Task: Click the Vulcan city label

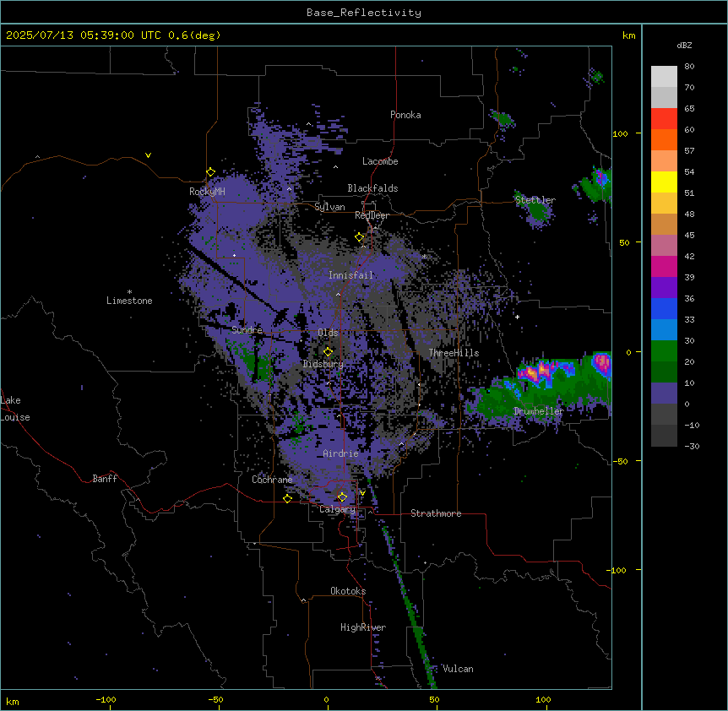Action: (458, 669)
